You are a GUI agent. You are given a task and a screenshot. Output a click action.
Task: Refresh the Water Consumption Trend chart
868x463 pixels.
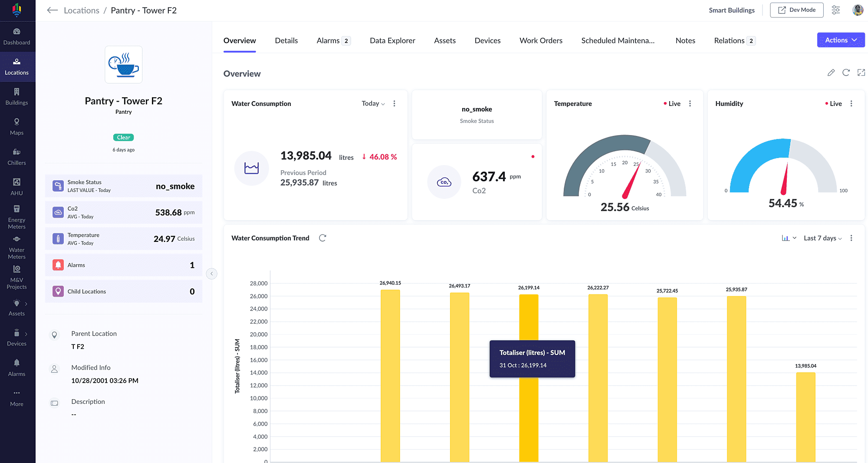pyautogui.click(x=322, y=238)
